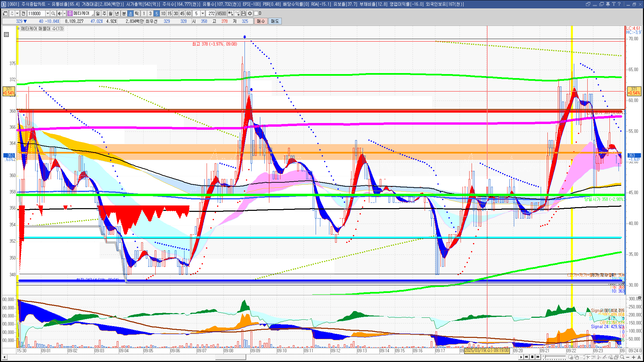Select the 10 interval tab
The width and height of the screenshot is (644, 362).
pos(163,13)
